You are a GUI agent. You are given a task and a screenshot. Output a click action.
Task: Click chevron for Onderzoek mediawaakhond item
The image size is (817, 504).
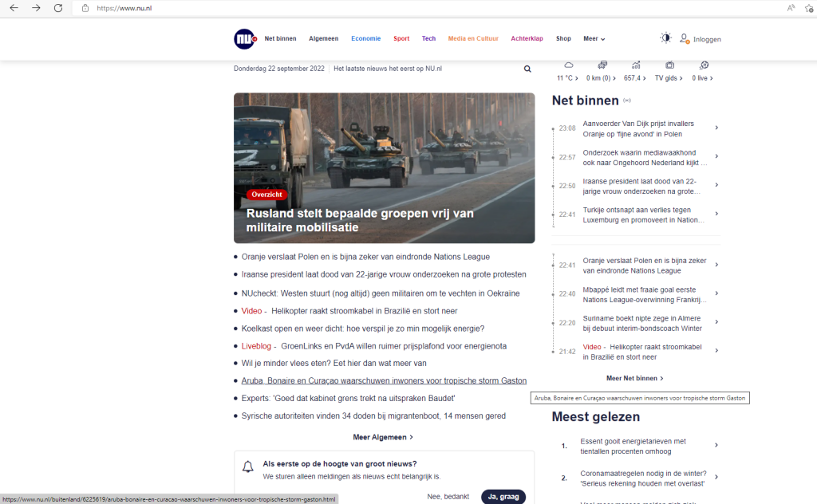coord(716,156)
